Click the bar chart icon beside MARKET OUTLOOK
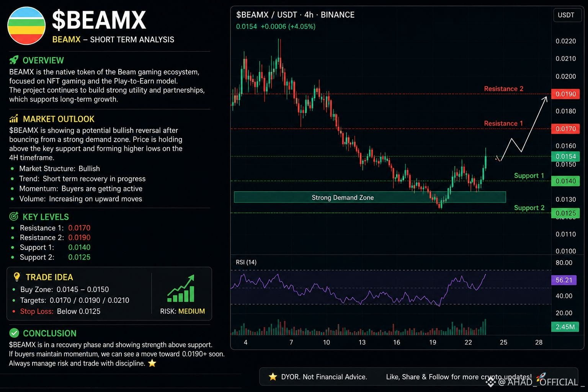This screenshot has height=392, width=588. coord(14,119)
